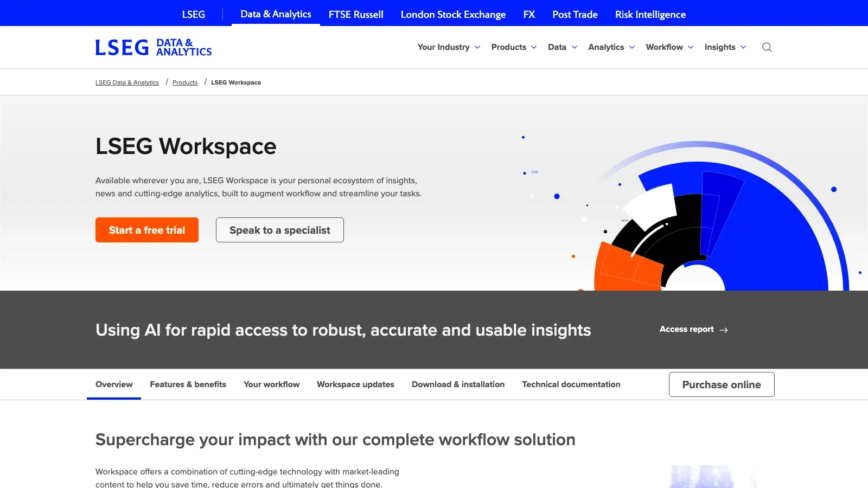Go to Download & installation tab
The height and width of the screenshot is (488, 868).
coord(458,384)
